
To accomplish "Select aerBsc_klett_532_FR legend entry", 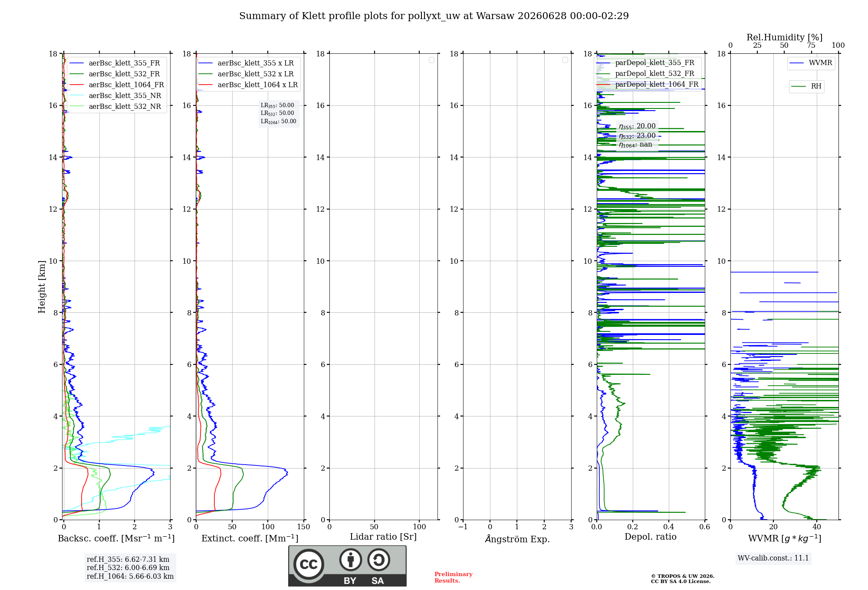I will click(116, 74).
